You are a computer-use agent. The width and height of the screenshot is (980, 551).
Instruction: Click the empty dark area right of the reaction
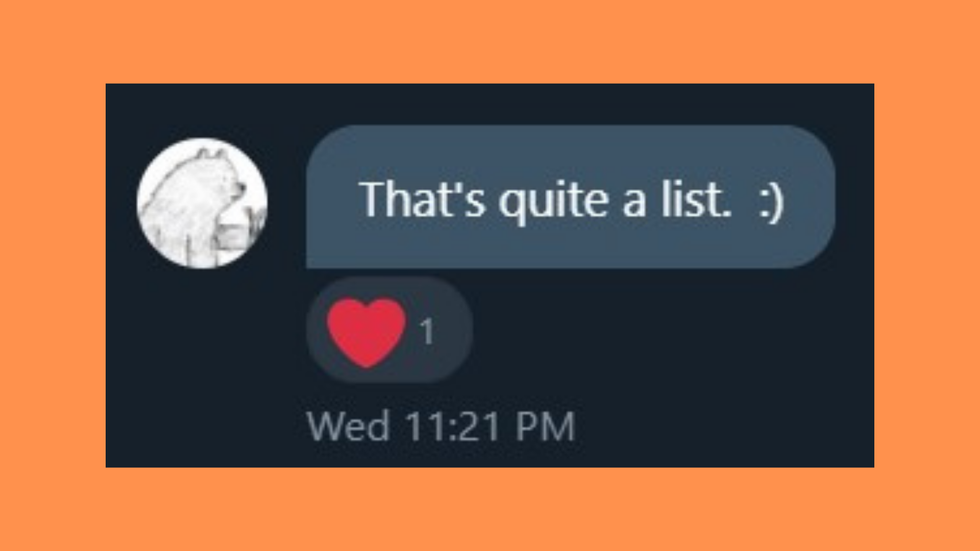point(664,332)
